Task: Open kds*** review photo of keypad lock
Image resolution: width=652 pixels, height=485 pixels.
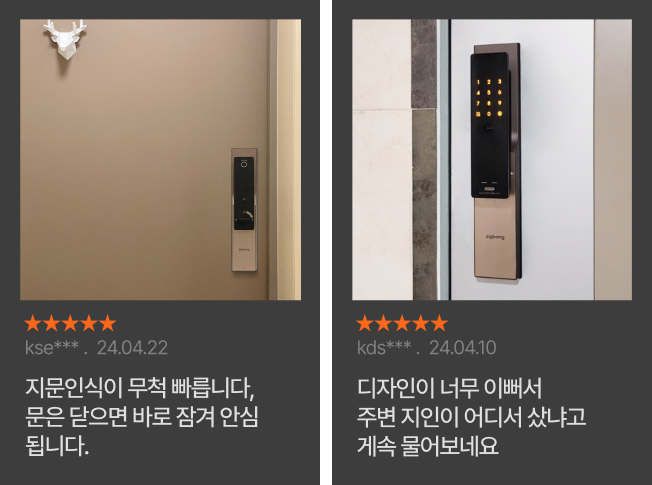Action: point(492,159)
